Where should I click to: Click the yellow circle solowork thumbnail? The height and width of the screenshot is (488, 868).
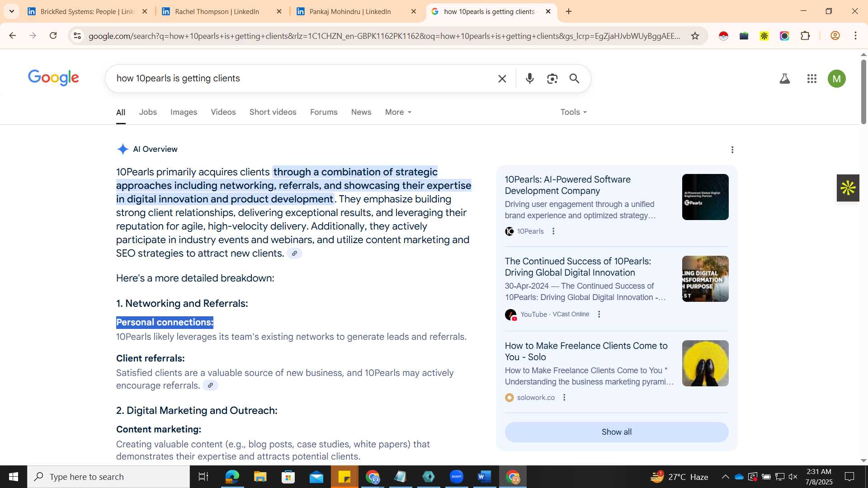[x=705, y=363]
